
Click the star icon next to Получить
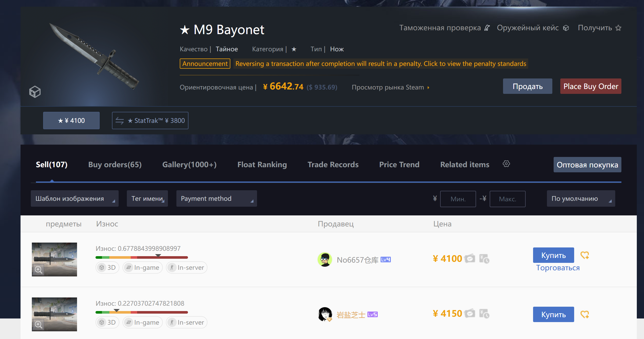(x=618, y=28)
